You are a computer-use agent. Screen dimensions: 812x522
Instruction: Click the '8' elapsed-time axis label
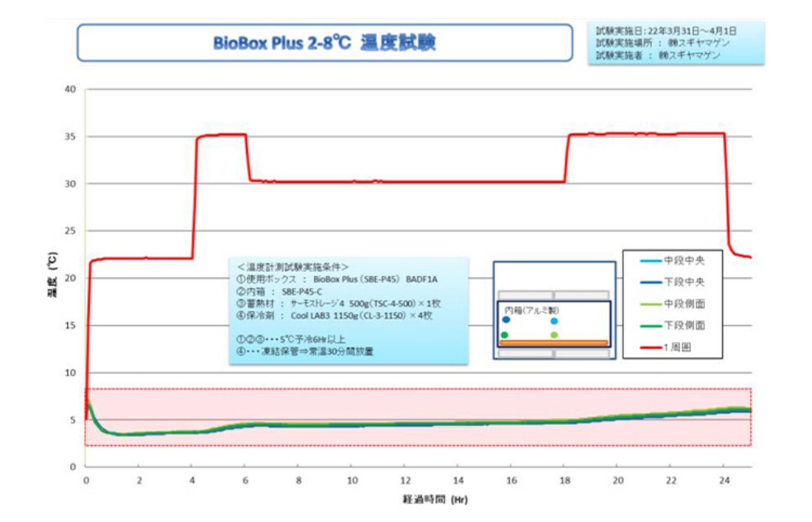299,481
